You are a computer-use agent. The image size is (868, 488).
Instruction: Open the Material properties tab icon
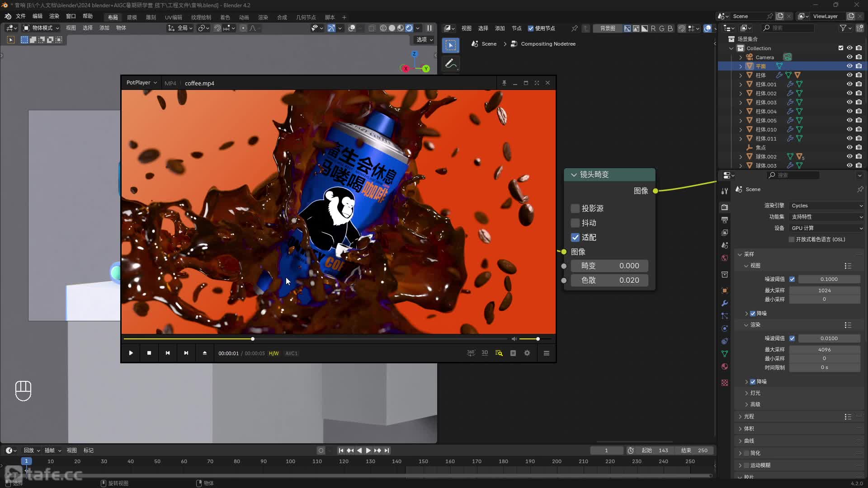(x=725, y=366)
